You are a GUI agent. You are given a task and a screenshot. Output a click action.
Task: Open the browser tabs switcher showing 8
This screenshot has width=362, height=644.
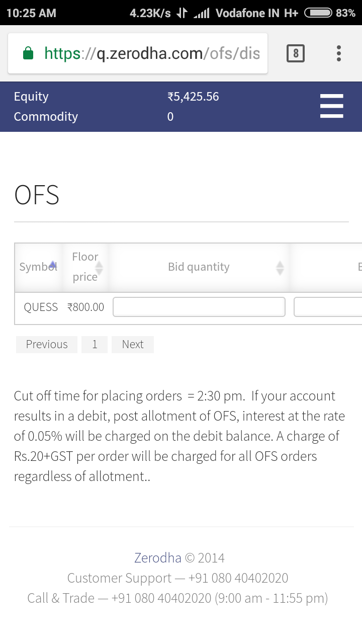coord(296,53)
